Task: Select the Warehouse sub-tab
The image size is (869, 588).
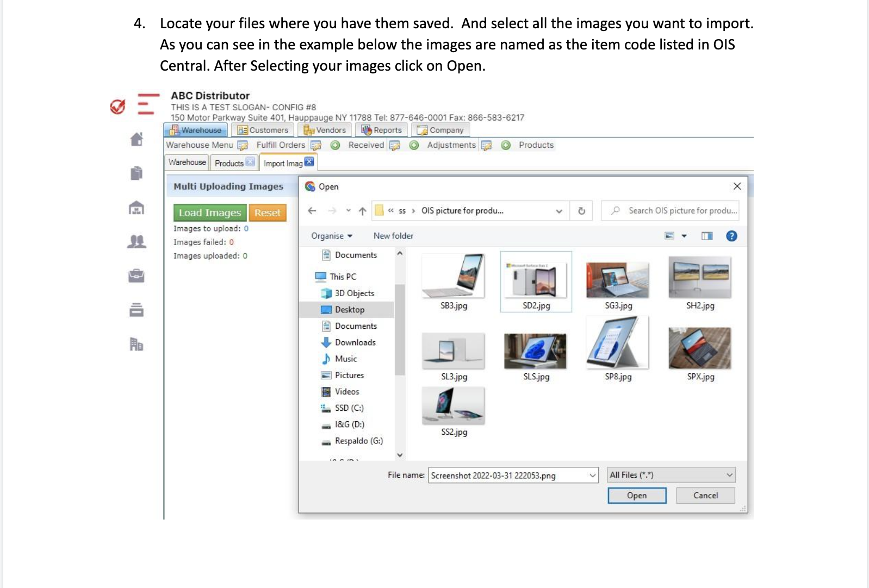Action: click(x=187, y=162)
